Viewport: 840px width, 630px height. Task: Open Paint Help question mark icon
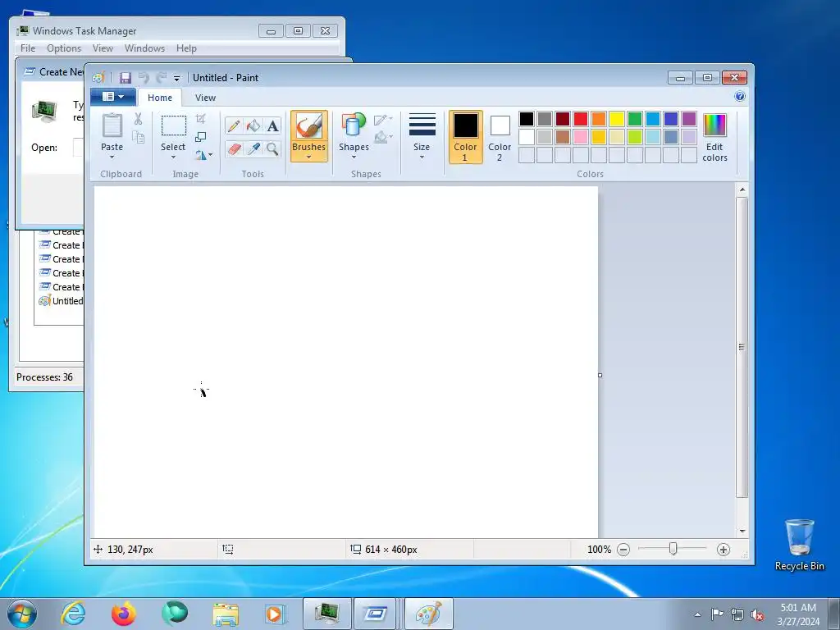tap(740, 97)
